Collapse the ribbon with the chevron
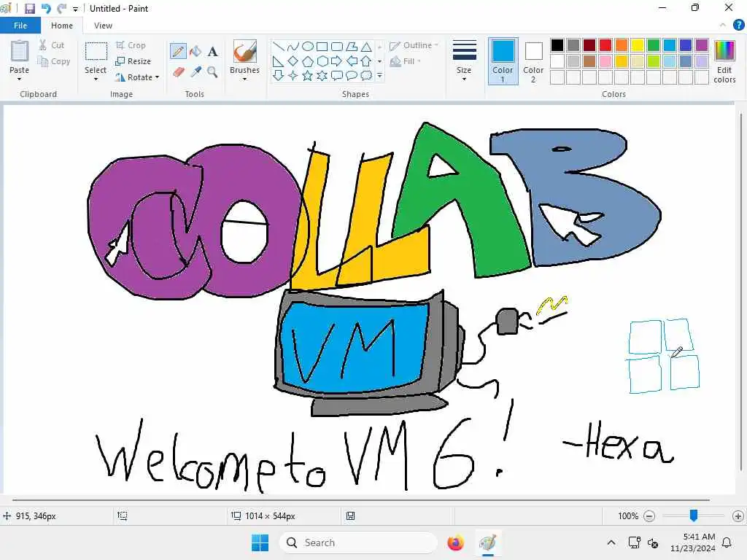 [723, 26]
